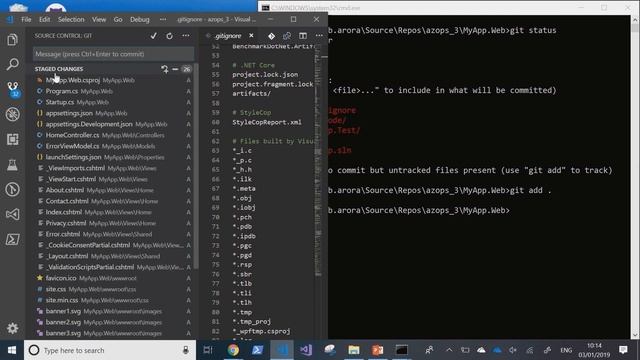
Task: Open the ENG language indicator in tray
Action: [x=566, y=350]
